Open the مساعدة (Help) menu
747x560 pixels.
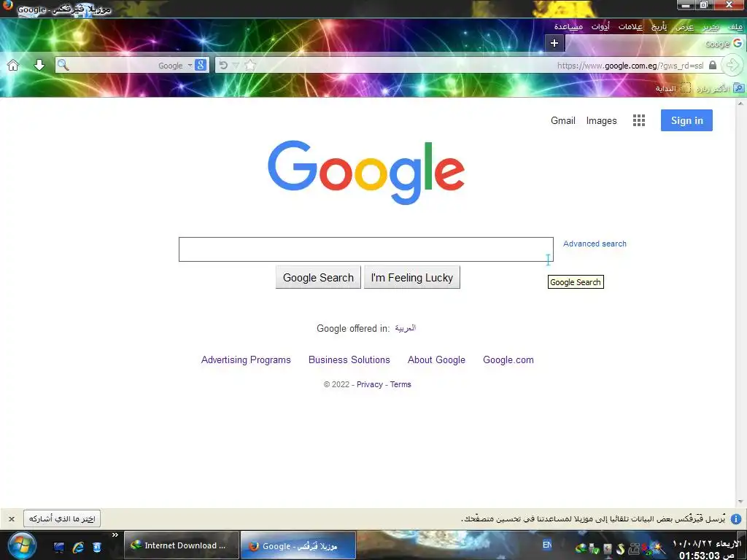pos(568,27)
